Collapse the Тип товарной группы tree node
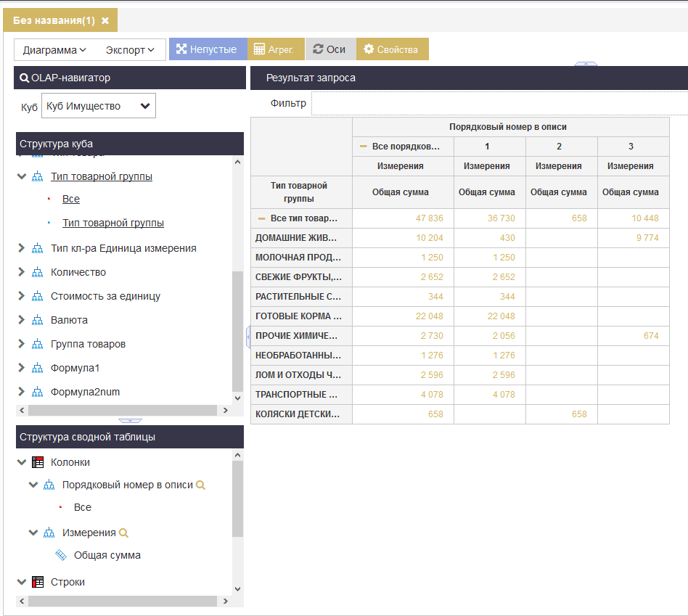Screen dimensions: 688x616 [22, 176]
